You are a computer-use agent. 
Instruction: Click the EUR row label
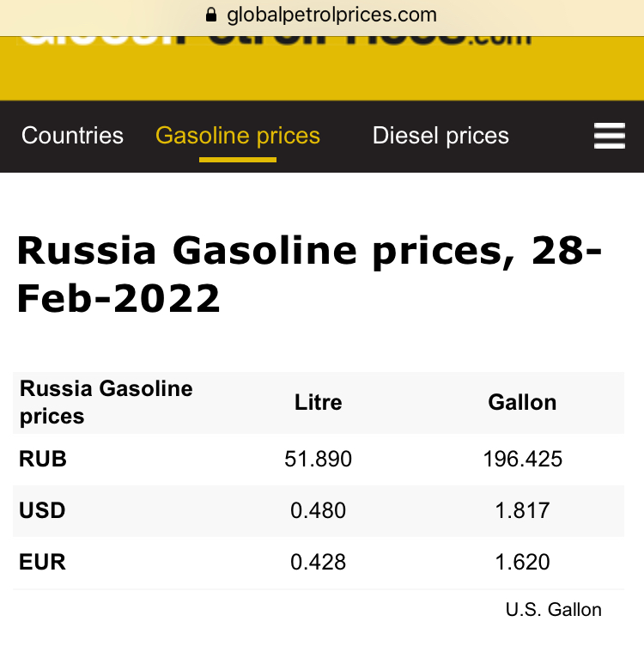(x=42, y=562)
